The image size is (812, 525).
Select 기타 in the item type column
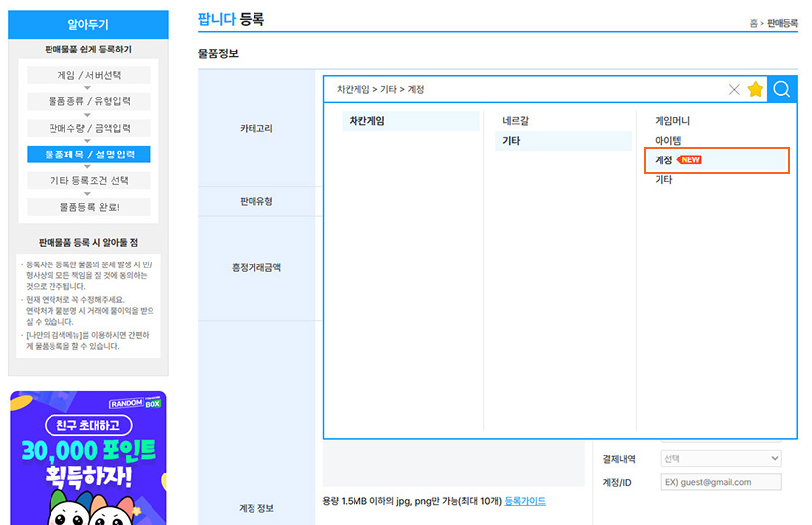663,180
